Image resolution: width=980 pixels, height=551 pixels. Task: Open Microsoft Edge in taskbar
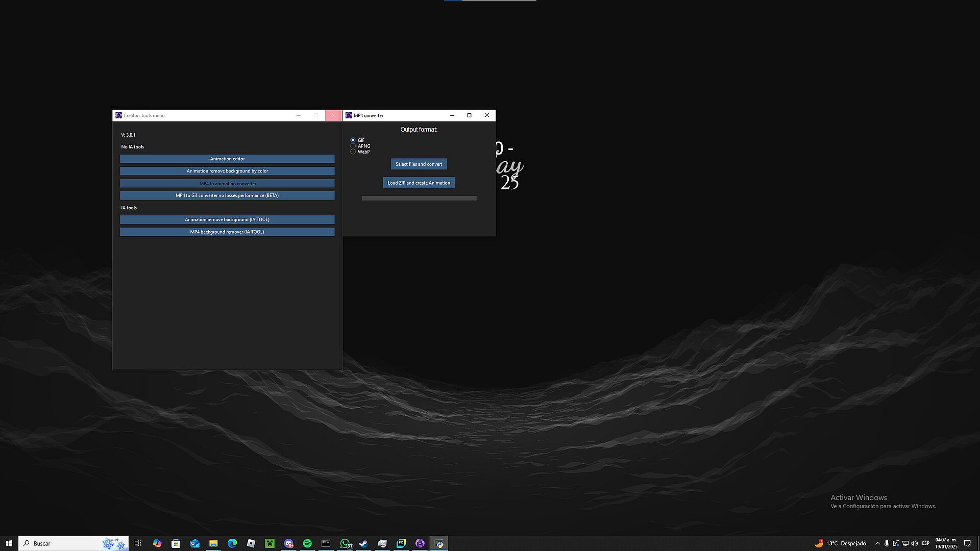232,543
